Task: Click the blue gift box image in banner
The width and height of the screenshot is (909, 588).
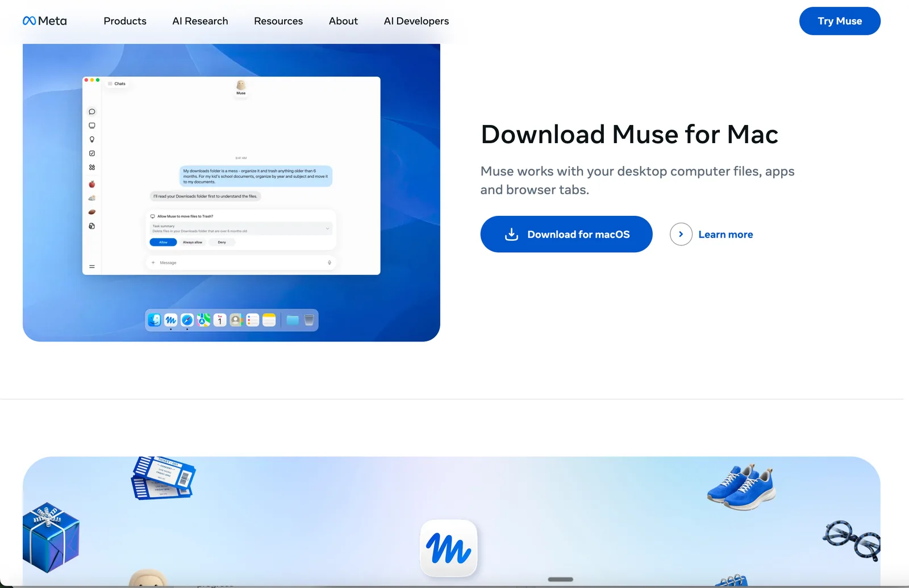Action: (51, 537)
